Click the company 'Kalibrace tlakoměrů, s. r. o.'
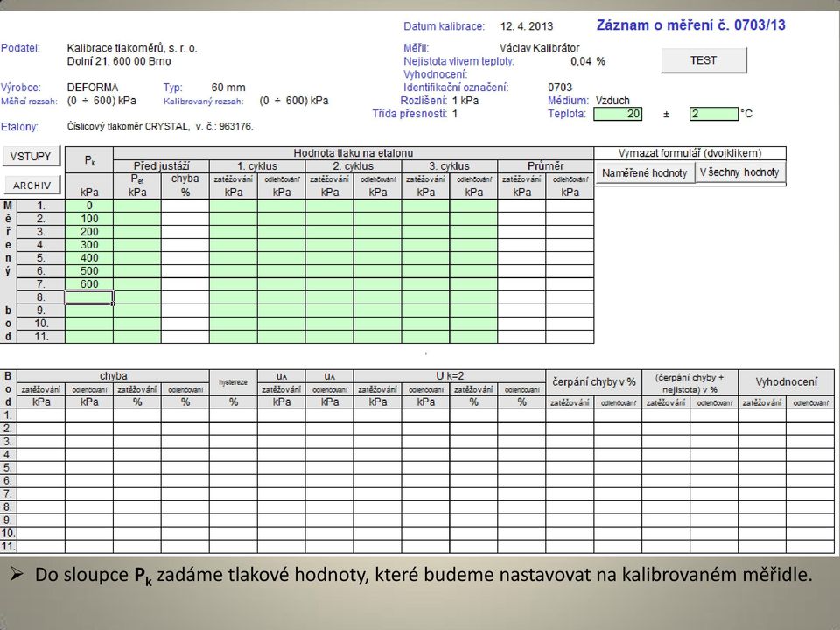This screenshot has height=630, width=840. point(132,48)
